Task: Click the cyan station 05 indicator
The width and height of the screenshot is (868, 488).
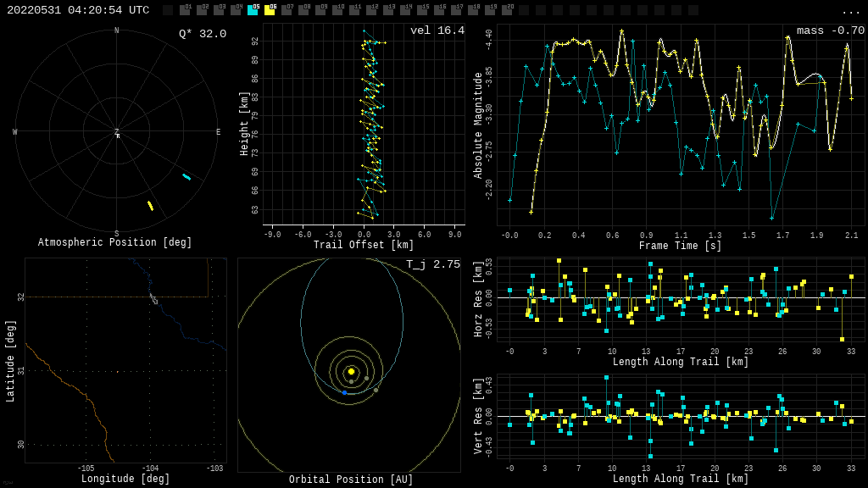Action: (x=253, y=10)
